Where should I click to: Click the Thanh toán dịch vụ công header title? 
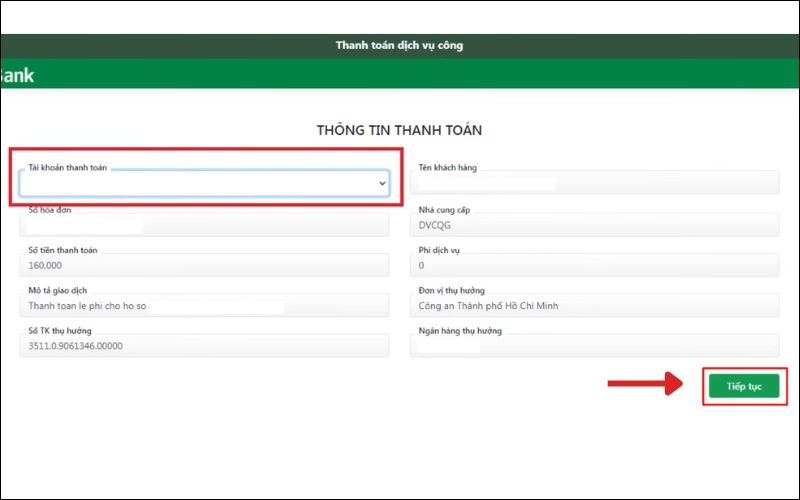point(399,45)
